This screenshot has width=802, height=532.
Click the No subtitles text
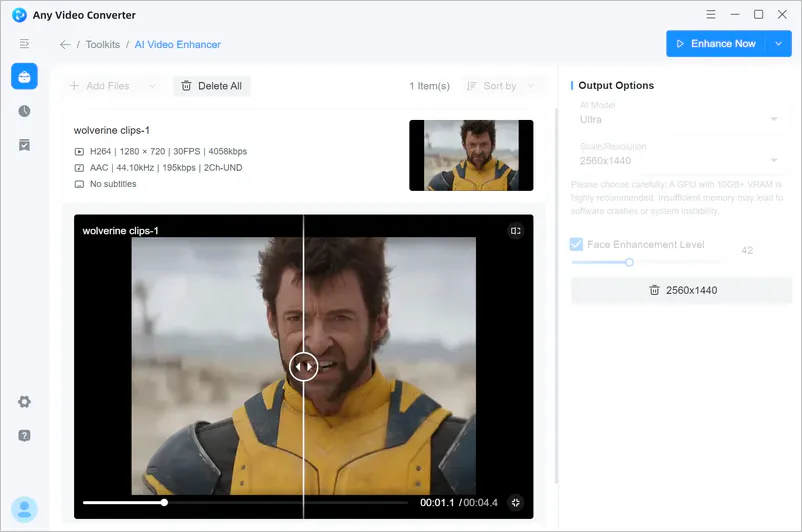coord(113,184)
